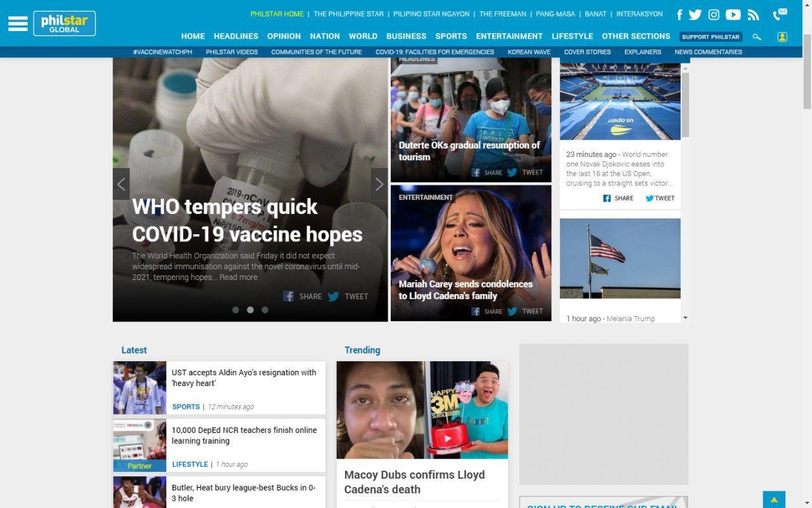Click the LIFESTYLE tag under DepEd story

coord(190,465)
